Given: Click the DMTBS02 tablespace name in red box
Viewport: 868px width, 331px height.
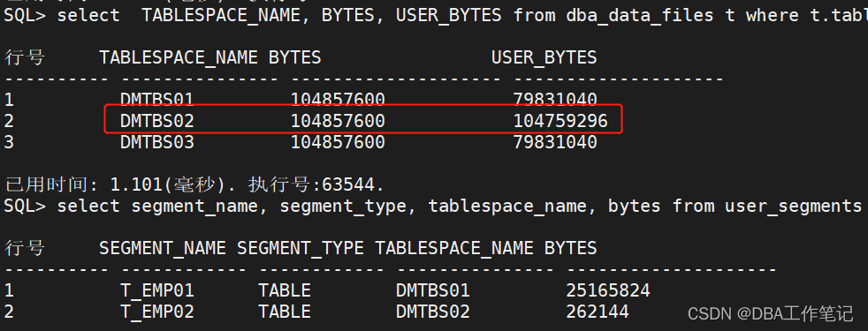Looking at the screenshot, I should point(157,120).
